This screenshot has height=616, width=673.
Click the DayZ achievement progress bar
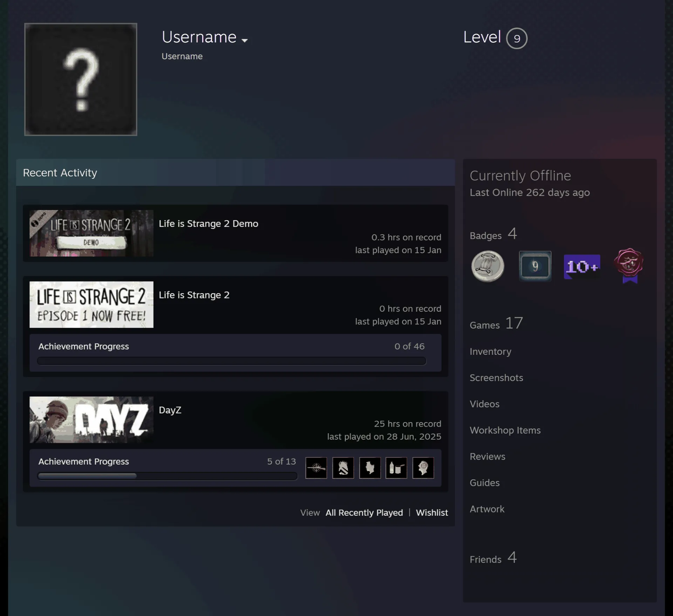[167, 476]
